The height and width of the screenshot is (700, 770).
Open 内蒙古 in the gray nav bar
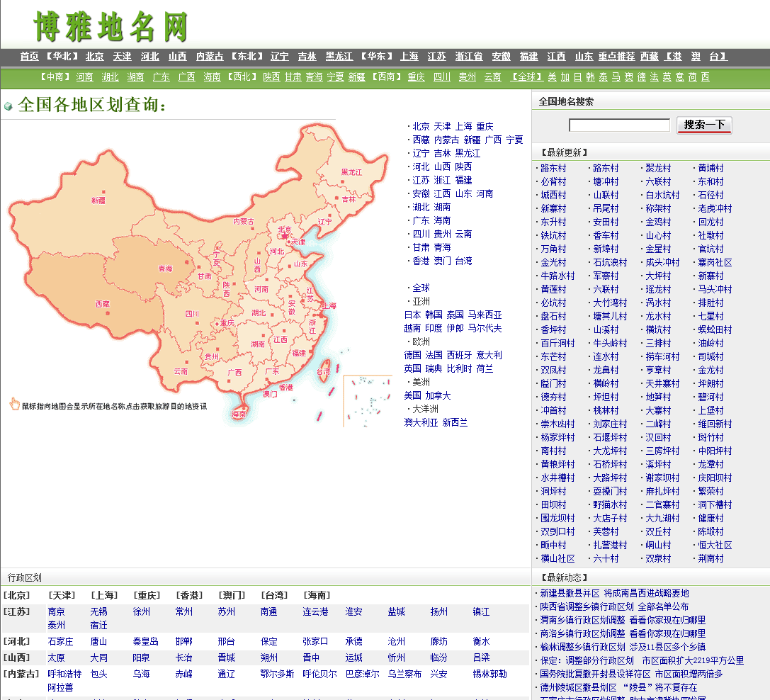pyautogui.click(x=210, y=57)
